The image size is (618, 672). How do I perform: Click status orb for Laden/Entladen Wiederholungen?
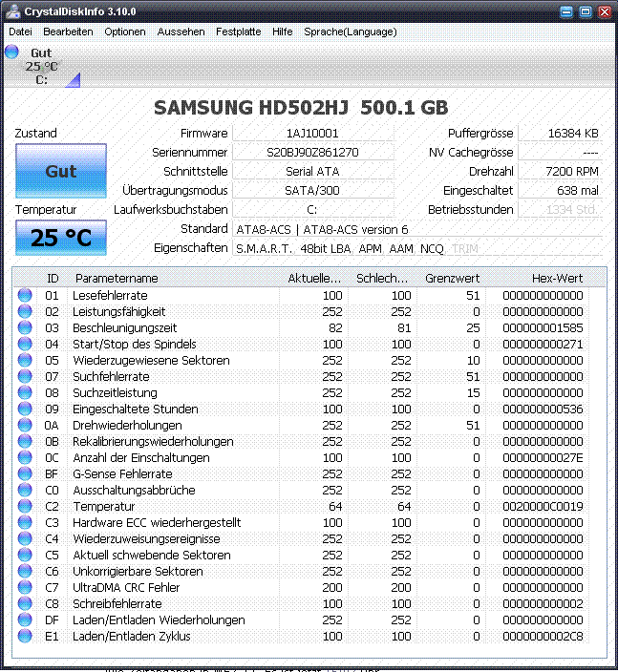25,619
